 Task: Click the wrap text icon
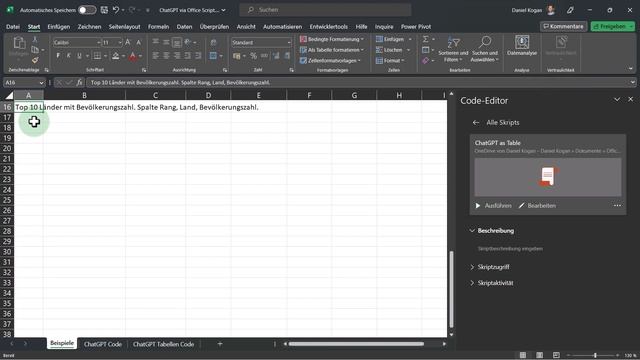pyautogui.click(x=213, y=42)
